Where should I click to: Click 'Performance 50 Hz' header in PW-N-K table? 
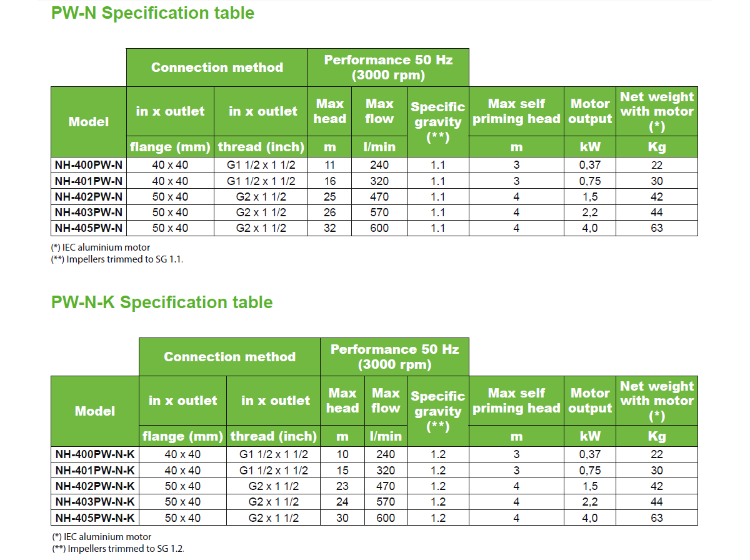tap(394, 357)
